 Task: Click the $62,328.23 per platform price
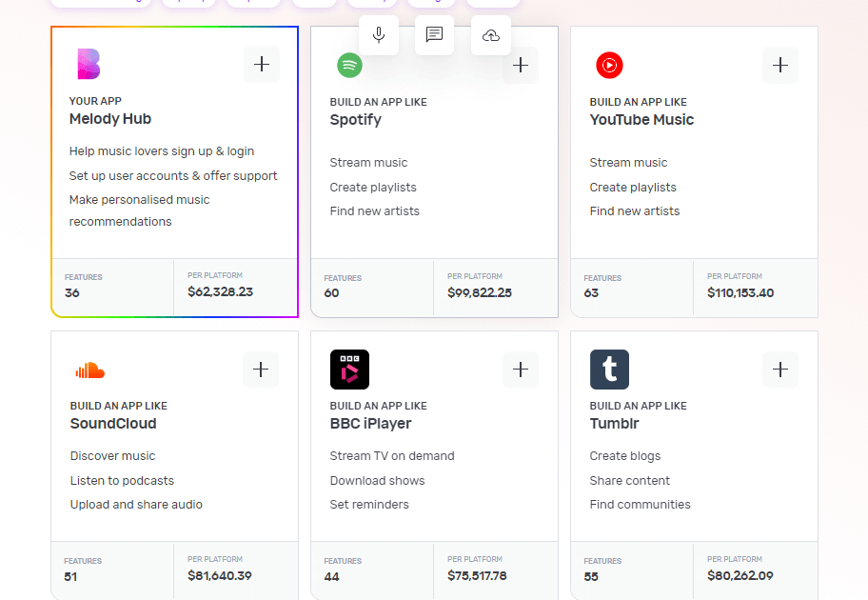click(x=220, y=292)
